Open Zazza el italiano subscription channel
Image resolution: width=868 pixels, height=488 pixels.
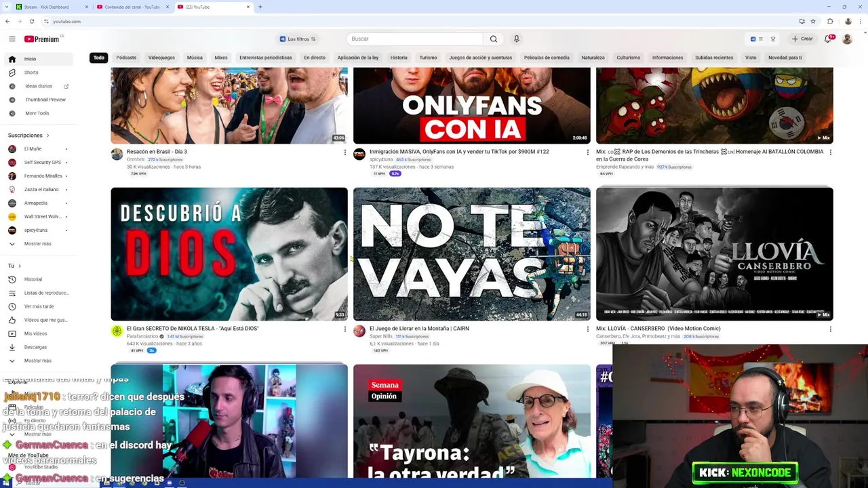point(39,190)
